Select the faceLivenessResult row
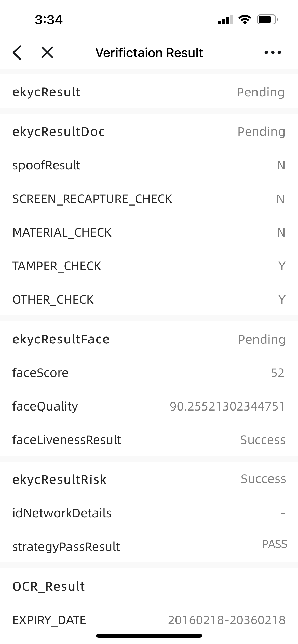The width and height of the screenshot is (298, 644). pos(149,440)
